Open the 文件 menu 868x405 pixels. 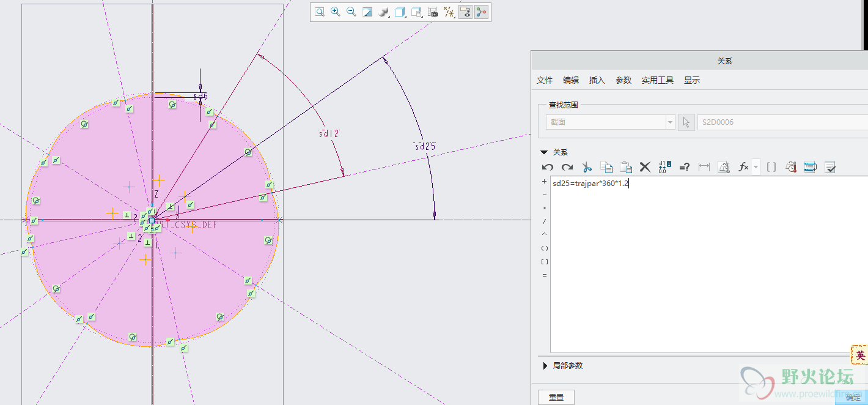pos(545,80)
